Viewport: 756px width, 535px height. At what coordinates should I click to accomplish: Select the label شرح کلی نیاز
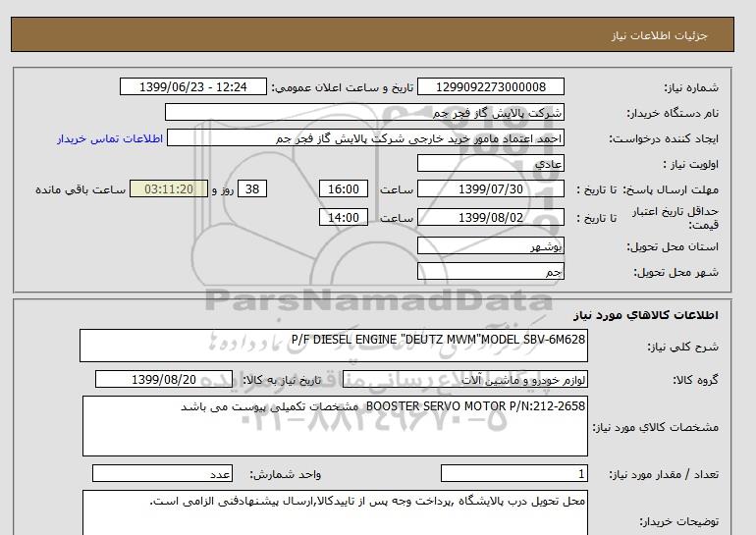tap(682, 347)
